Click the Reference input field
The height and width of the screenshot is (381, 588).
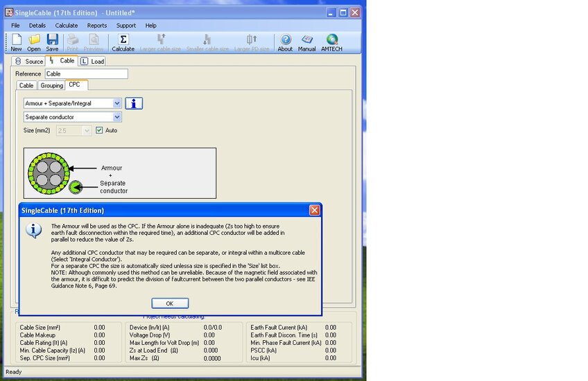tap(86, 74)
